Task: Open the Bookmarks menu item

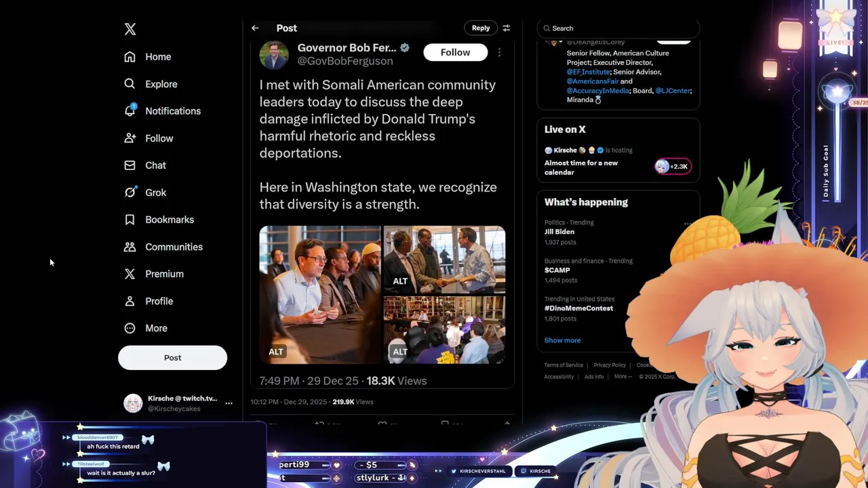Action: pos(170,220)
